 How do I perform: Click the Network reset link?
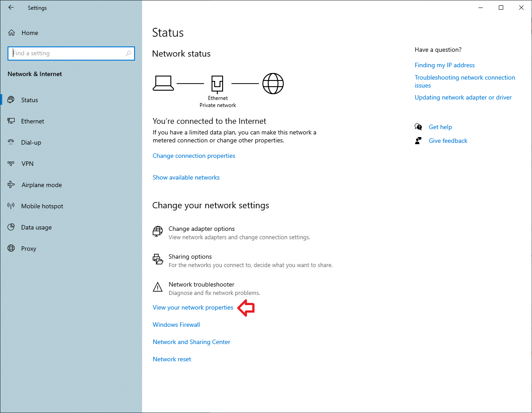coord(172,359)
